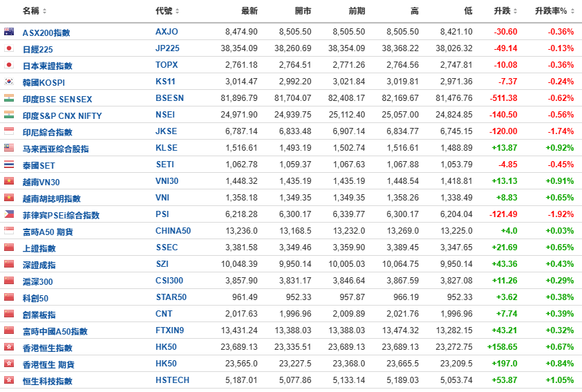The image size is (582, 392).
Task: Open the 深證成指 index link
Action: point(39,265)
